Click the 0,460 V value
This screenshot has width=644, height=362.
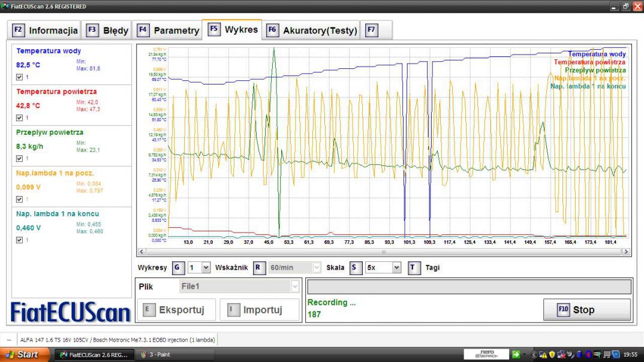28,228
